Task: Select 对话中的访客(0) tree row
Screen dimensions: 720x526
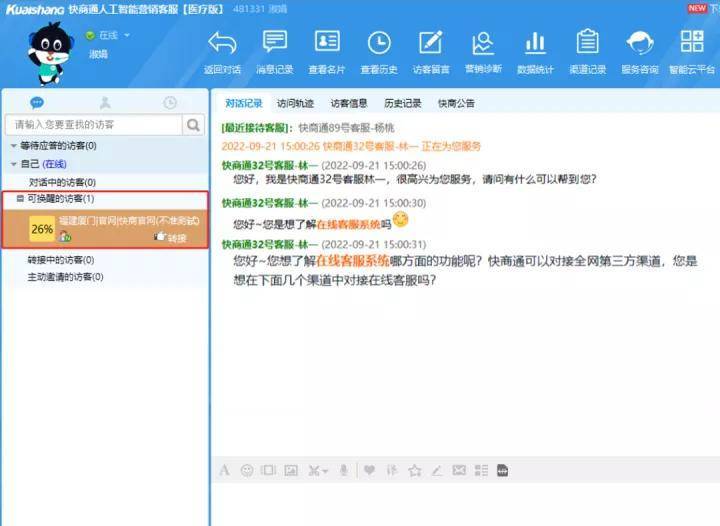Action: point(62,182)
